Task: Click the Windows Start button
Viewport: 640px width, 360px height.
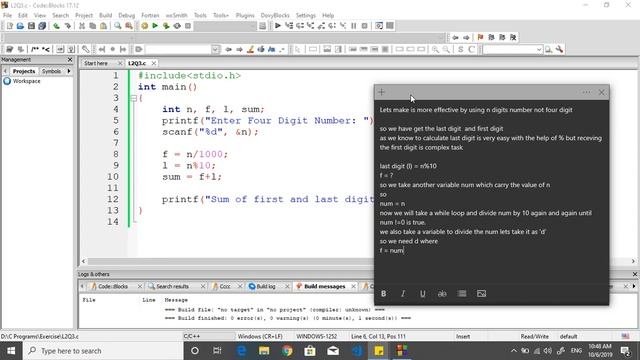Action: pyautogui.click(x=11, y=351)
